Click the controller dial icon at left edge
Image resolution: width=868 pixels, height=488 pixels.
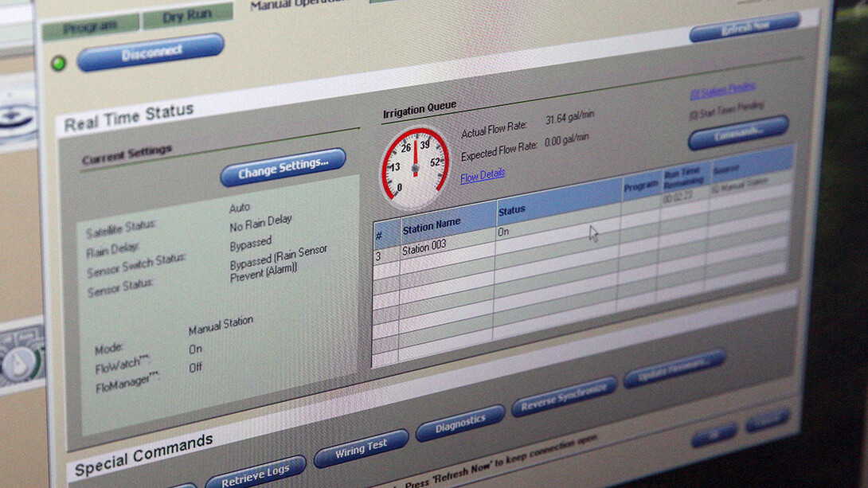tap(18, 362)
